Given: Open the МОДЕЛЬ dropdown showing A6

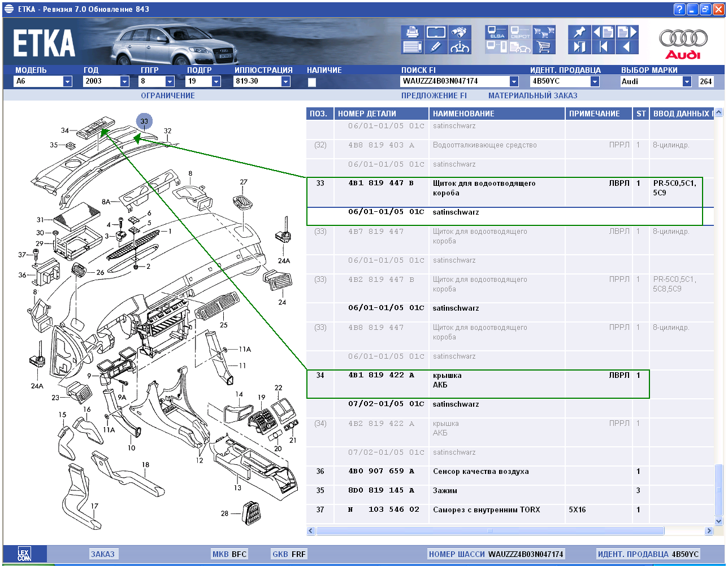Looking at the screenshot, I should point(68,81).
